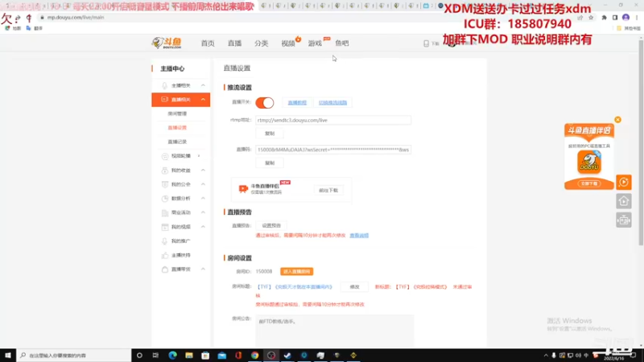Click the icon beside 我的推广

tap(165, 241)
